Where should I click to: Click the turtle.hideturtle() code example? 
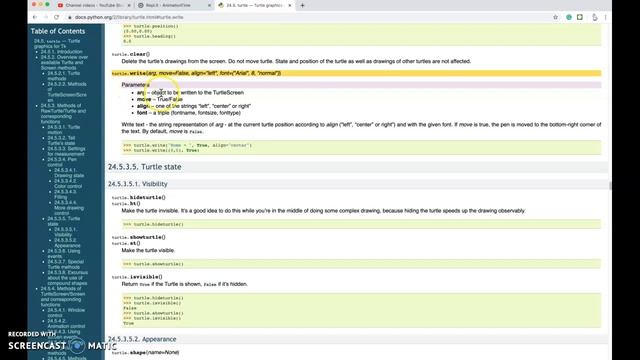tap(361, 224)
